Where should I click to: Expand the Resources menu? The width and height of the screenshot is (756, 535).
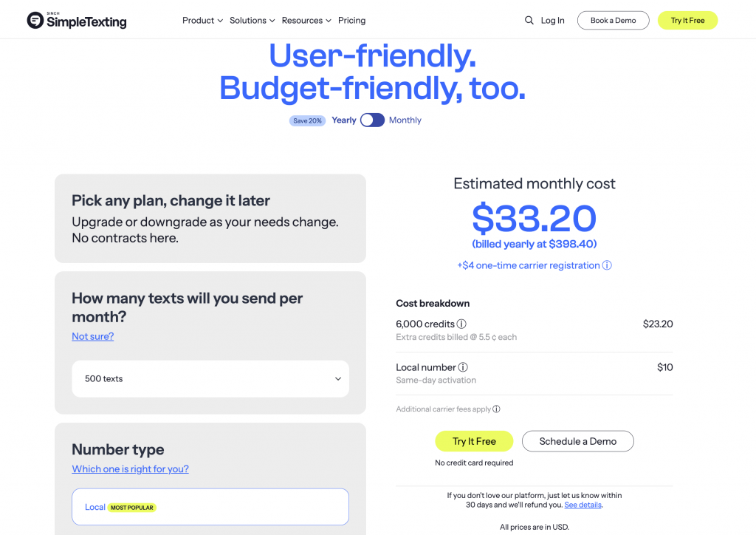point(306,21)
